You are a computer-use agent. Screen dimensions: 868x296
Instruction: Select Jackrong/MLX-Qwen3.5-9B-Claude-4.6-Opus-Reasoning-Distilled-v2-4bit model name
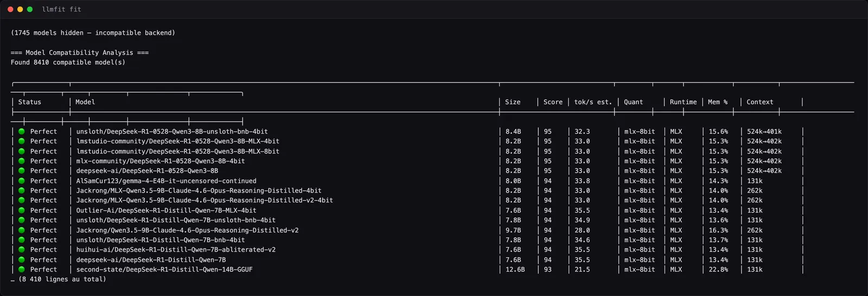pos(205,200)
